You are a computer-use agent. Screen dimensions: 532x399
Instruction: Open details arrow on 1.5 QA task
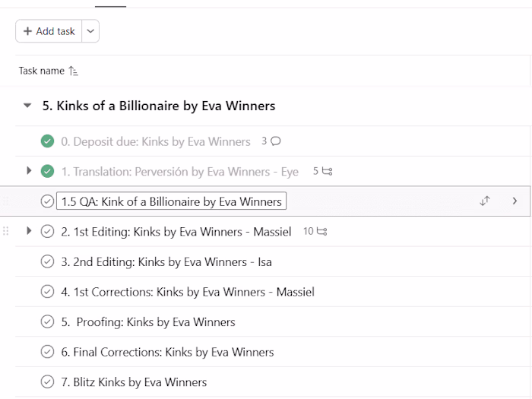tap(515, 201)
